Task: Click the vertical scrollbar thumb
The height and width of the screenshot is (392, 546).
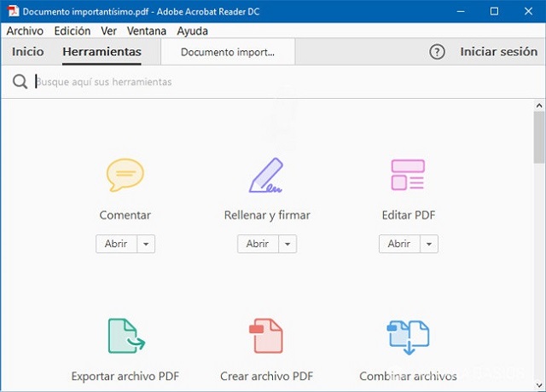Action: click(539, 136)
